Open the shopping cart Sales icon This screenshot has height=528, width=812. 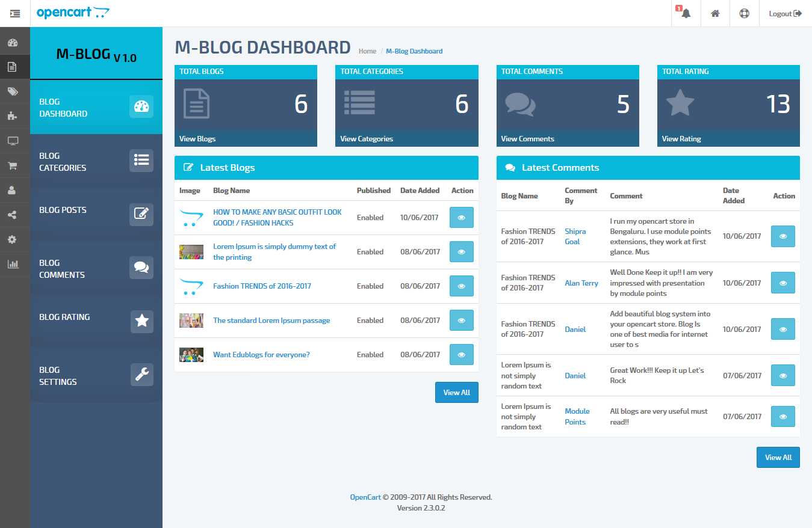pos(12,165)
